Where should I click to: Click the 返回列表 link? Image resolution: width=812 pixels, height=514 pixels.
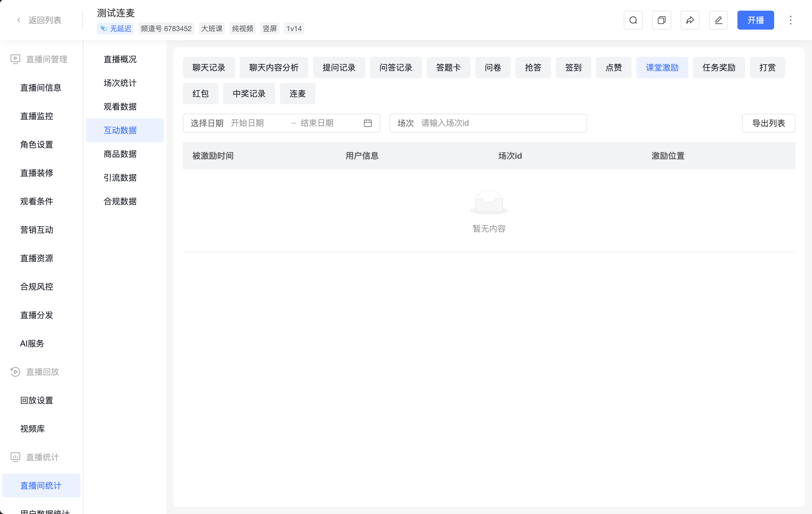[45, 20]
